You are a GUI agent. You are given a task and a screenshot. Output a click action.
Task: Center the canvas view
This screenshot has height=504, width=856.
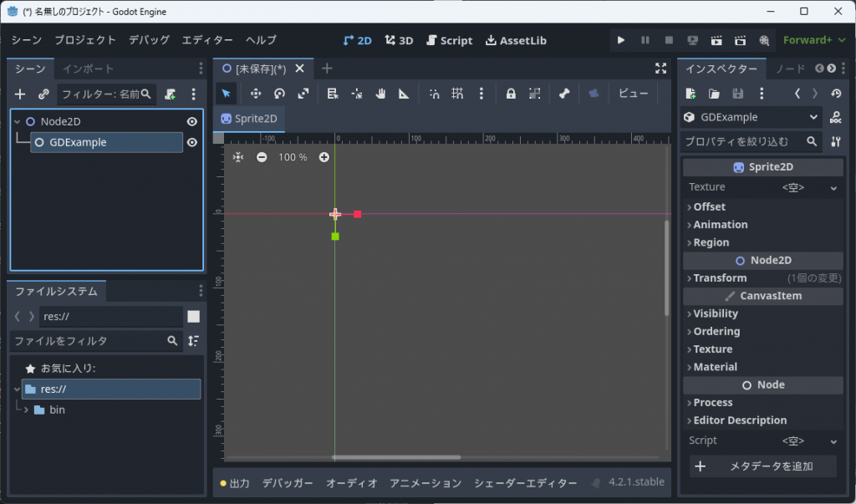238,157
